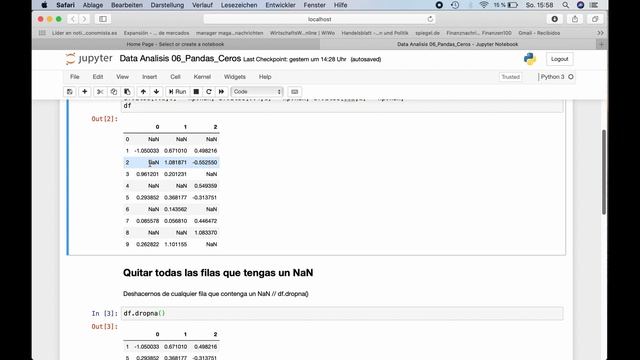Insert a cell below with plus icon
Image resolution: width=640 pixels, height=360 pixels.
[84, 92]
